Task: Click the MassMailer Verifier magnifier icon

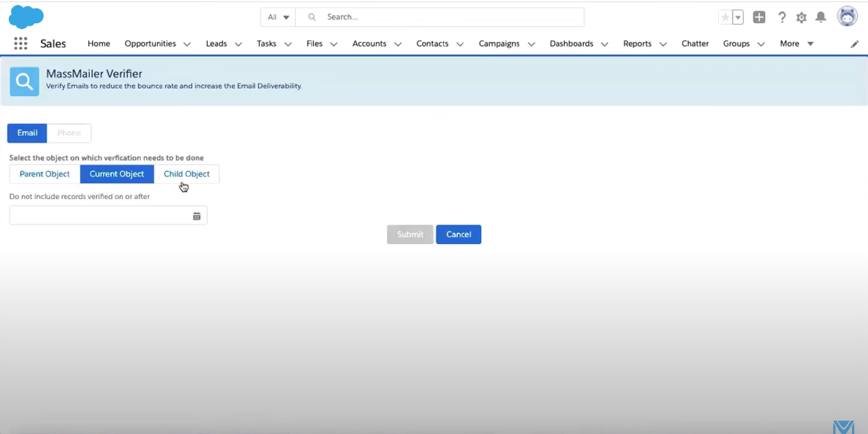Action: (x=24, y=82)
